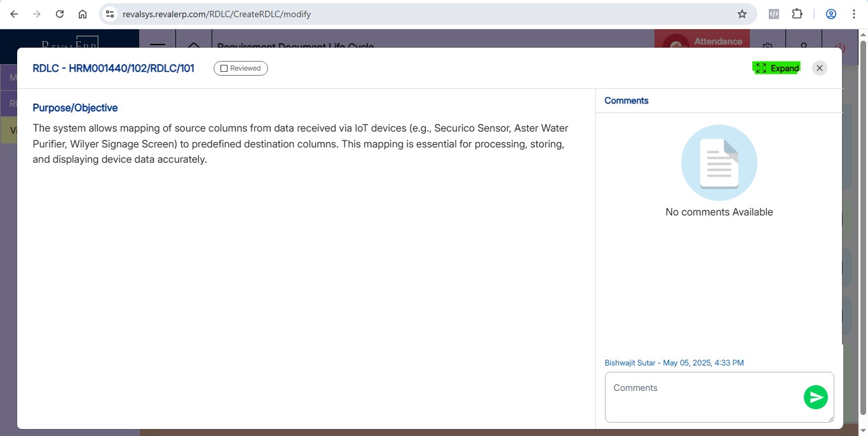Navigate back with the browser arrow

[14, 14]
